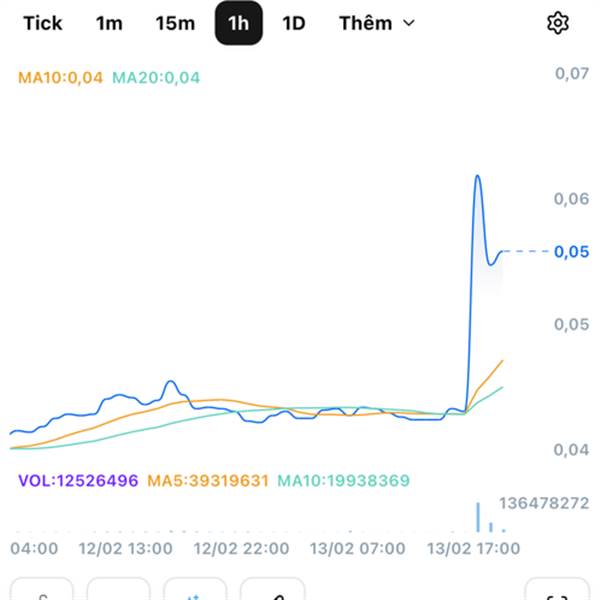Open chart settings gear icon

click(558, 23)
